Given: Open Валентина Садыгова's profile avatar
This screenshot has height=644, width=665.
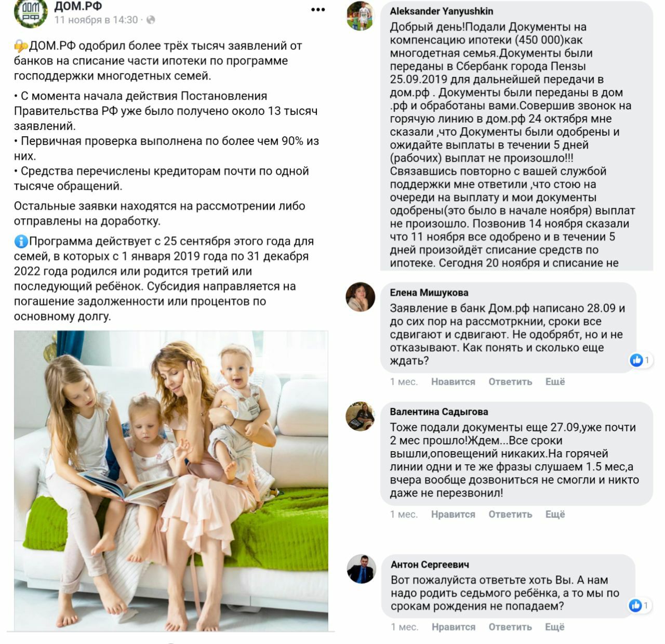Looking at the screenshot, I should pyautogui.click(x=361, y=416).
